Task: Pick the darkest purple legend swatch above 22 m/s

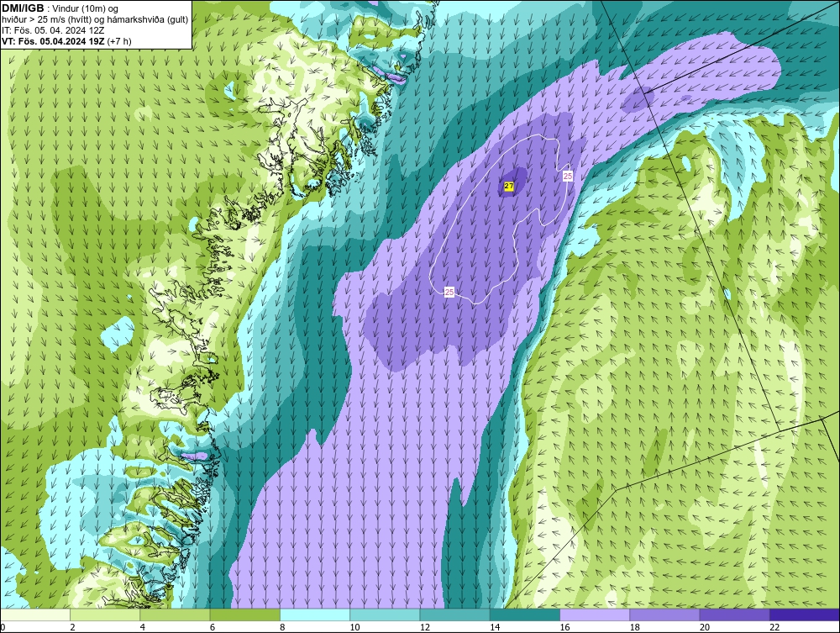Action: coord(805,615)
